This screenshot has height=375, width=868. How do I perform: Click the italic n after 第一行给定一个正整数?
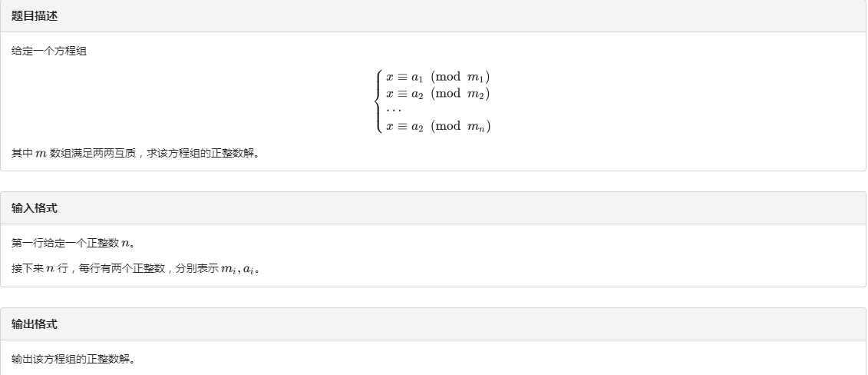click(126, 244)
